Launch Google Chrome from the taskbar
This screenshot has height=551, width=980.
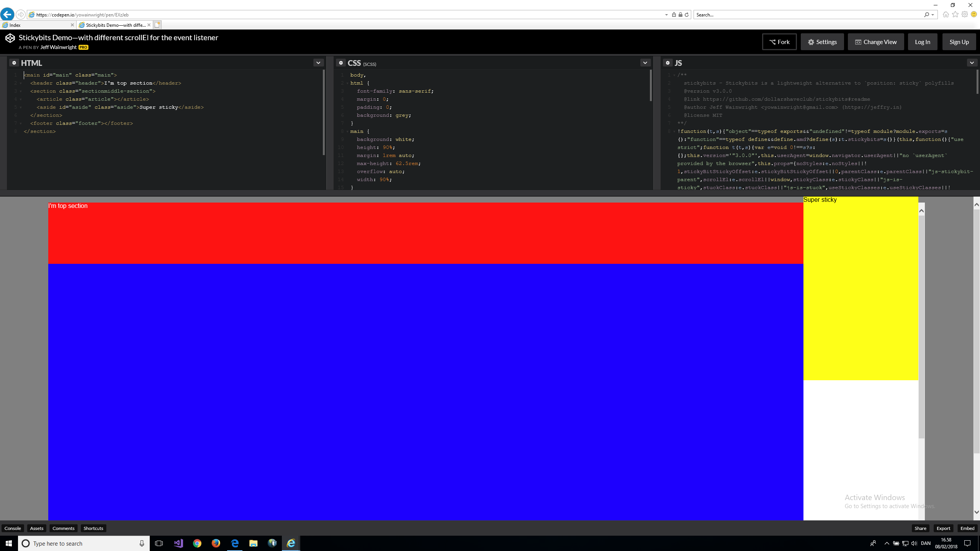click(x=197, y=543)
